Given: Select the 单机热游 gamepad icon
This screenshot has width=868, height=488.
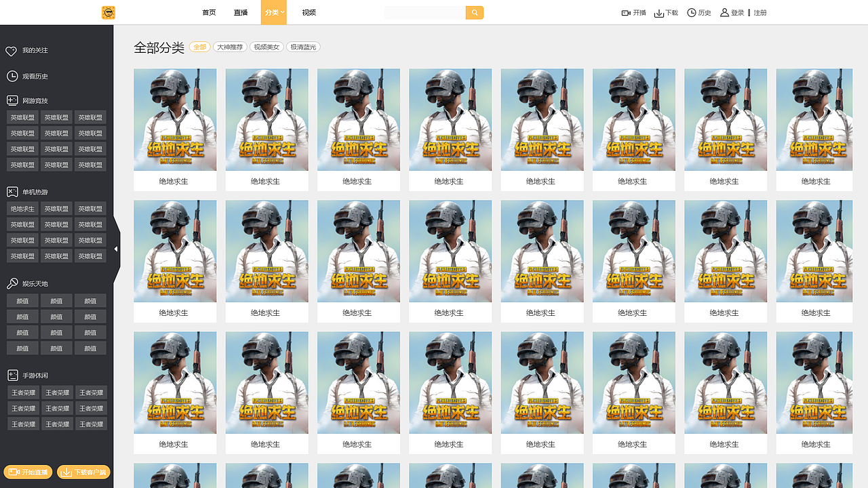Looking at the screenshot, I should (12, 192).
